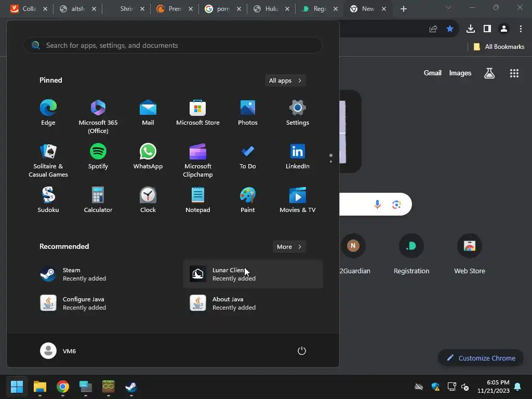Viewport: 532px width, 399px height.
Task: Open Chrome tab search dropdown arrow
Action: pos(448,7)
